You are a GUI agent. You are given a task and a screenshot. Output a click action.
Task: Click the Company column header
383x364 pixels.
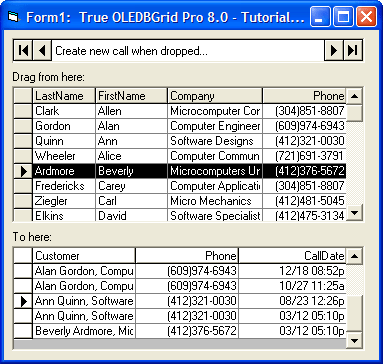pyautogui.click(x=215, y=96)
